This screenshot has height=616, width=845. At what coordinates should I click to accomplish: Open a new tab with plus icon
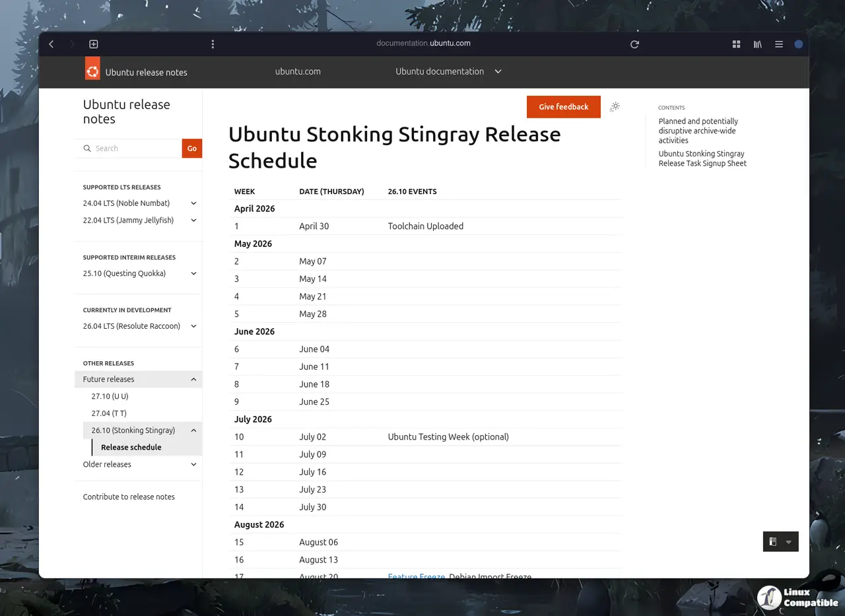[94, 44]
